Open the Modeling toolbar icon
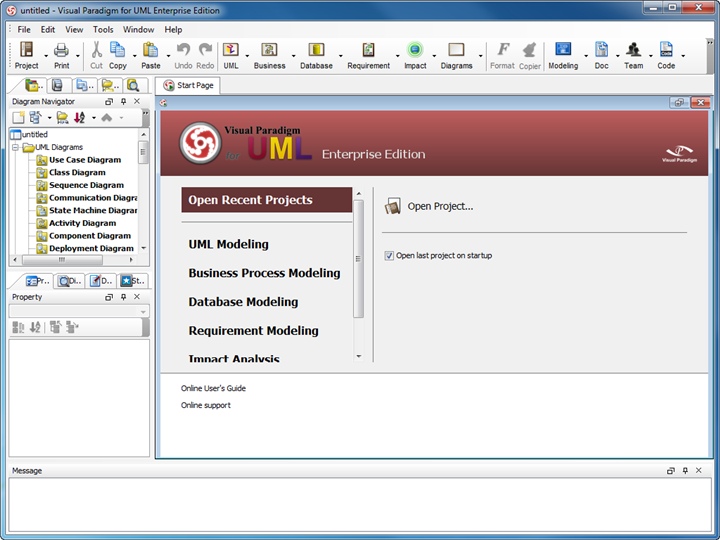The width and height of the screenshot is (720, 540). [x=563, y=50]
